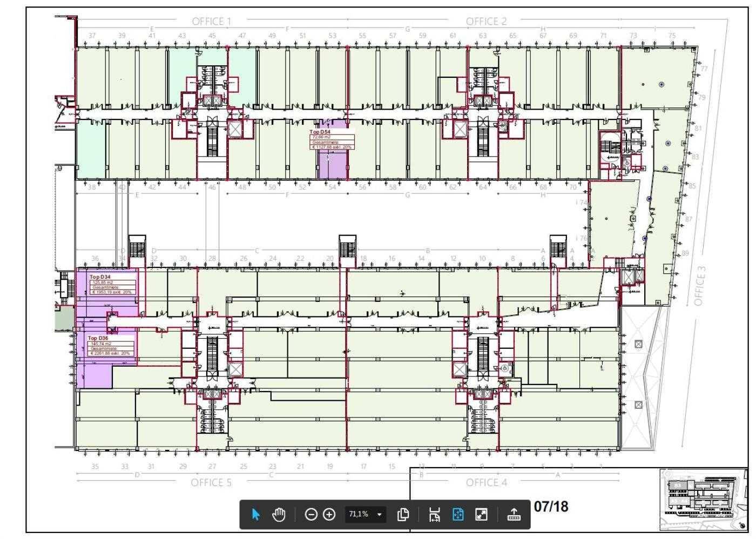This screenshot has height=539, width=756.
Task: Click the site overview map thumbnail
Action: click(x=704, y=500)
